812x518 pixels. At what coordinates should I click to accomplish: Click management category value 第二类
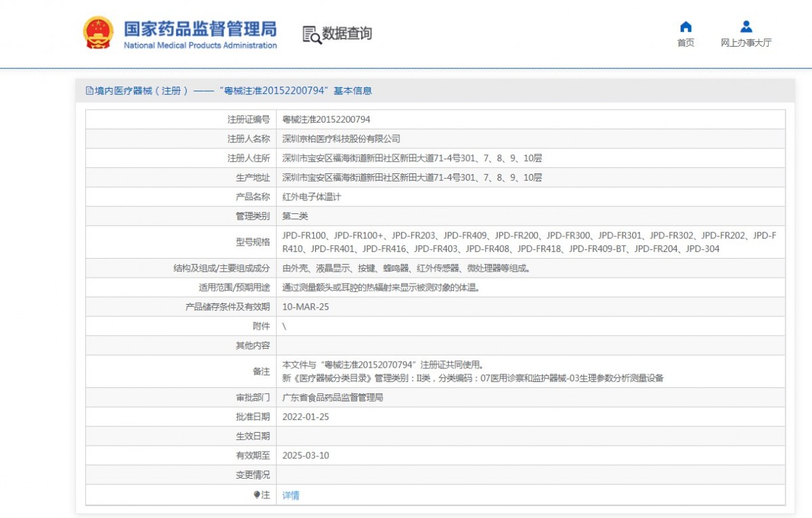[295, 216]
